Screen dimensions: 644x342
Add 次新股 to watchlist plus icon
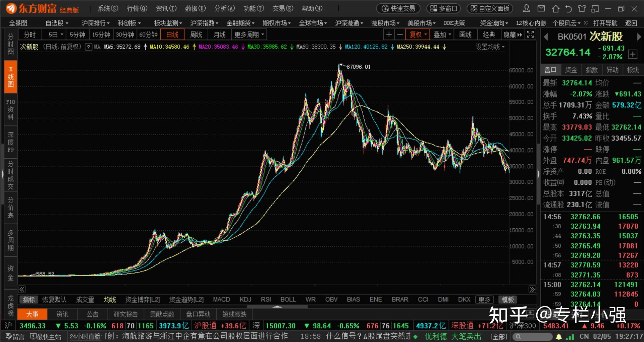[x=633, y=54]
